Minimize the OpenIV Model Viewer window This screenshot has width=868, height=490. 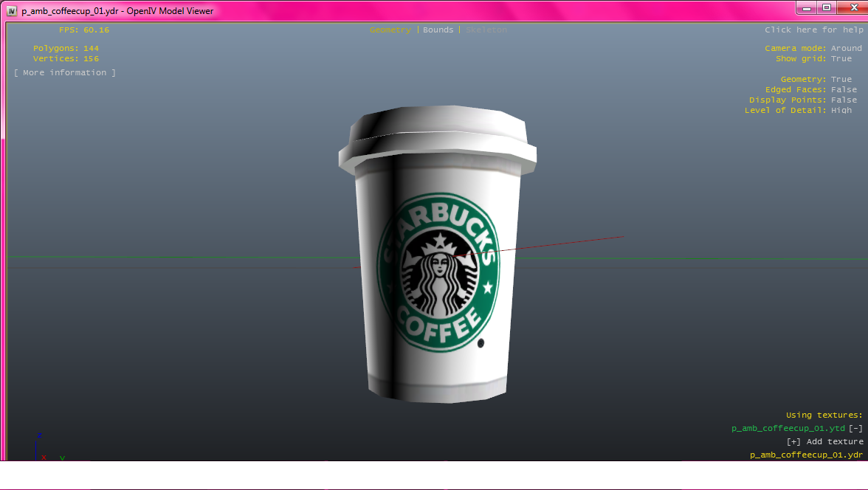click(807, 7)
